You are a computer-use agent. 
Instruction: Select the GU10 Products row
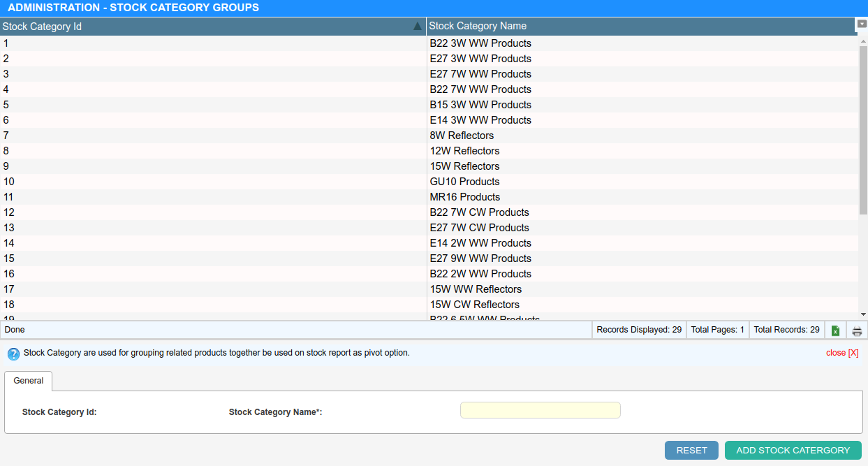pyautogui.click(x=464, y=182)
